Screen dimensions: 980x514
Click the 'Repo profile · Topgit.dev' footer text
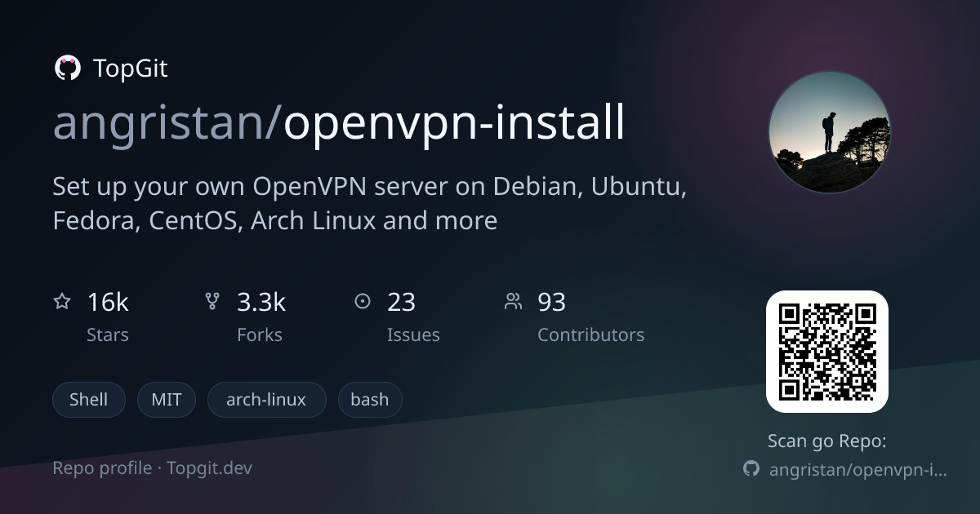click(153, 468)
